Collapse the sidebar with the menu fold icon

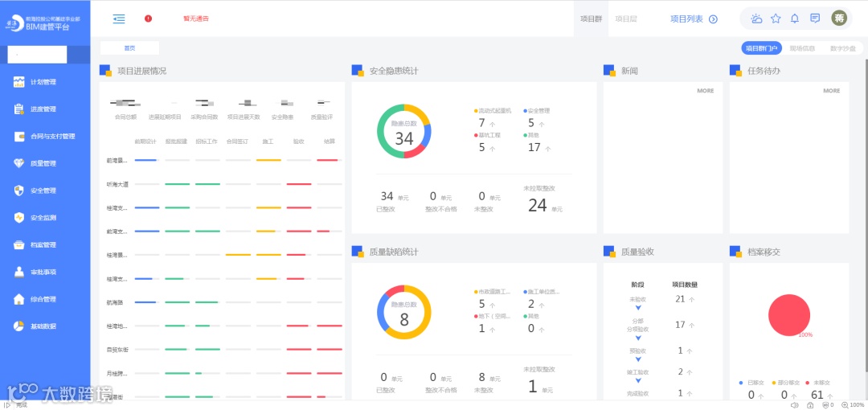coord(118,18)
